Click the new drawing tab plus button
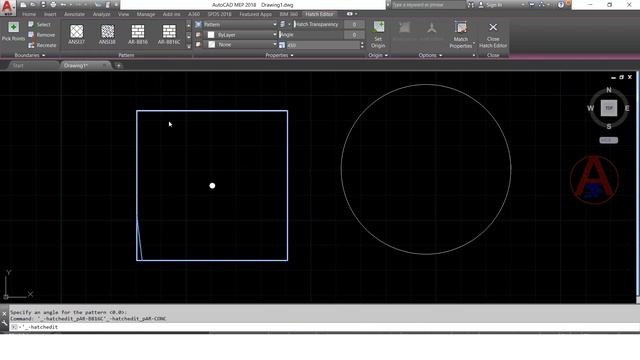This screenshot has height=360, width=640. (x=118, y=65)
